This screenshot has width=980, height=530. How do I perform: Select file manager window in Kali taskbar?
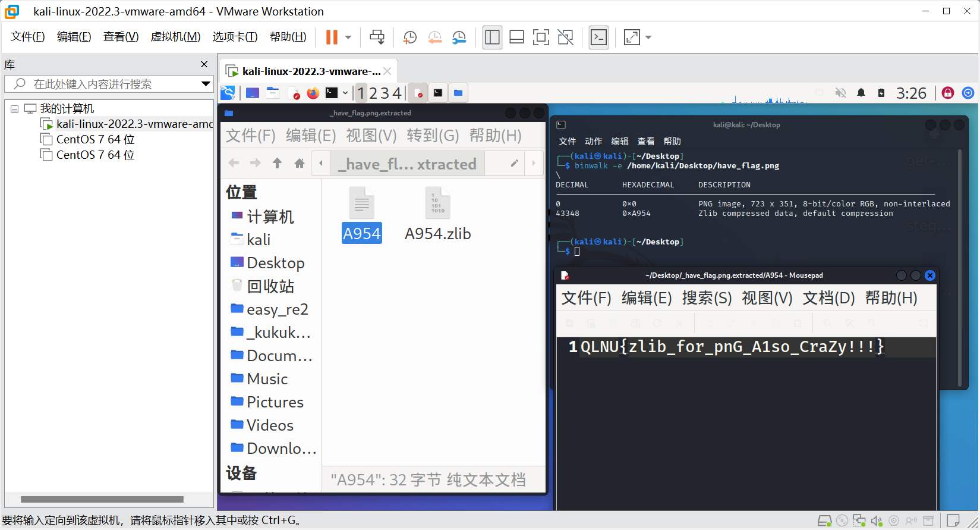click(x=458, y=93)
